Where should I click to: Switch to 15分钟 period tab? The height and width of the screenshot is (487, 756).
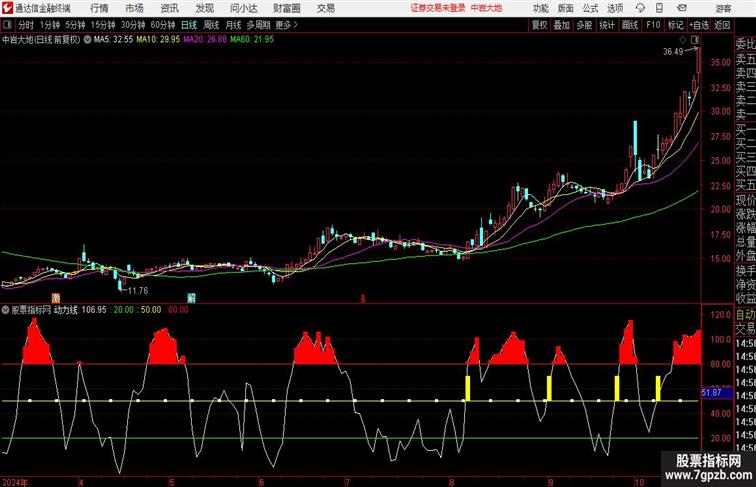tap(103, 25)
